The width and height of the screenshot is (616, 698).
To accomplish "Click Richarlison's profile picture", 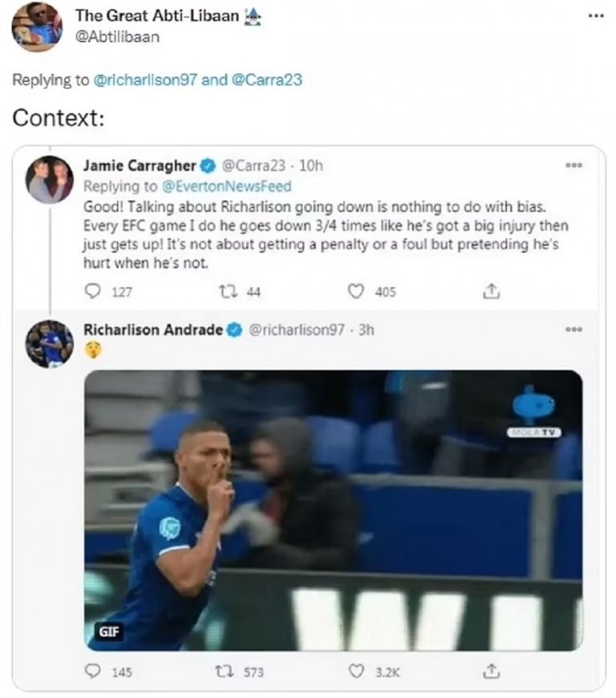I will 49,343.
